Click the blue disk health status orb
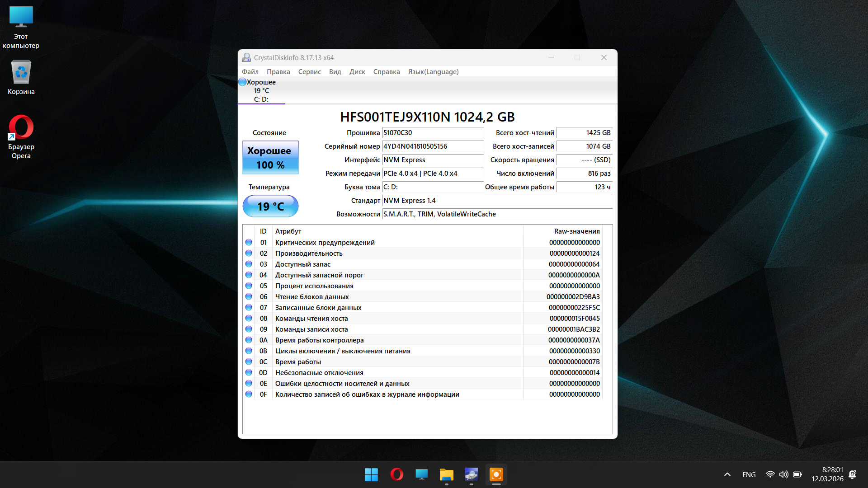Viewport: 868px width, 488px height. point(242,82)
